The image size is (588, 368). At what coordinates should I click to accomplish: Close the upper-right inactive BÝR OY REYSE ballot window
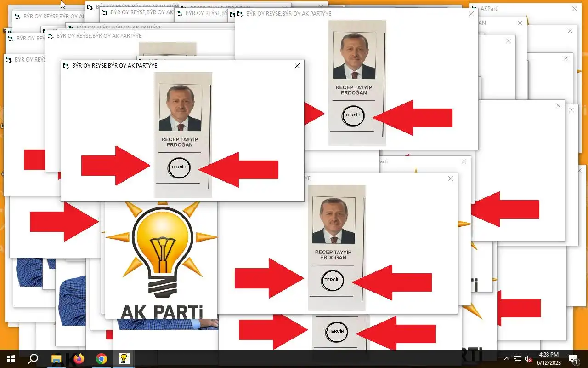click(471, 14)
